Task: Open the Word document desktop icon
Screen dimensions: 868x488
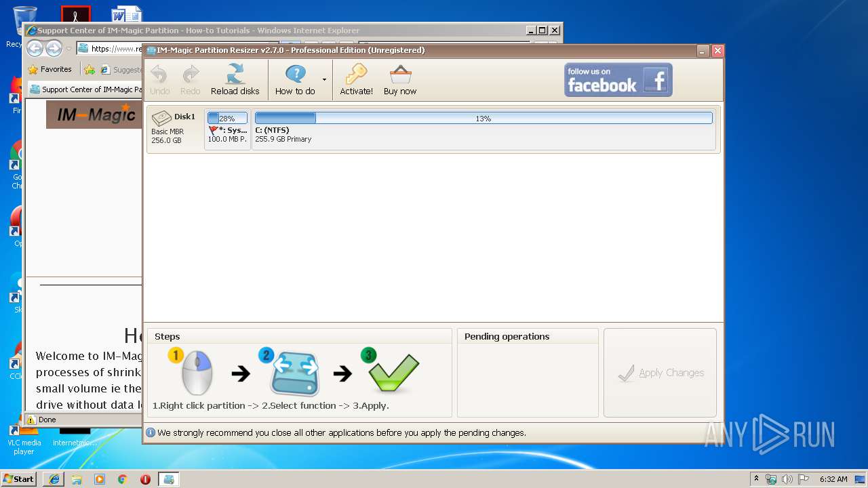Action: [127, 14]
